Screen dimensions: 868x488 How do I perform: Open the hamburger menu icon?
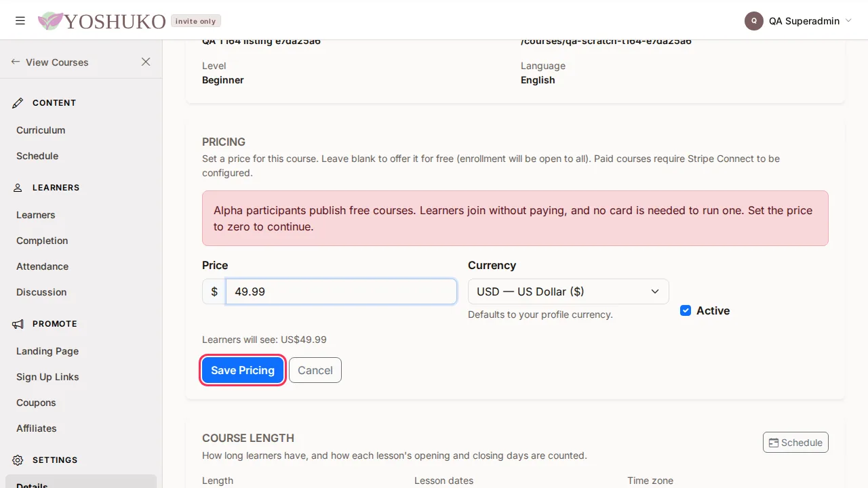point(20,21)
